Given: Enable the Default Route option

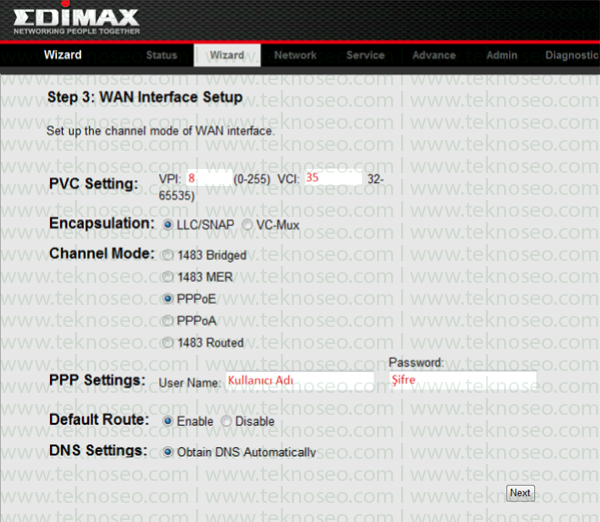Looking at the screenshot, I should click(168, 421).
